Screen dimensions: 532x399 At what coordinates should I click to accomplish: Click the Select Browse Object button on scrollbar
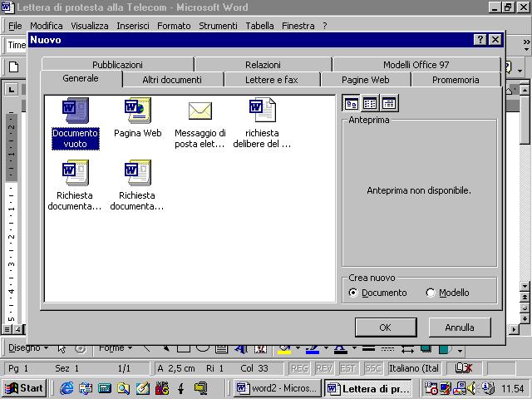pyautogui.click(x=525, y=308)
